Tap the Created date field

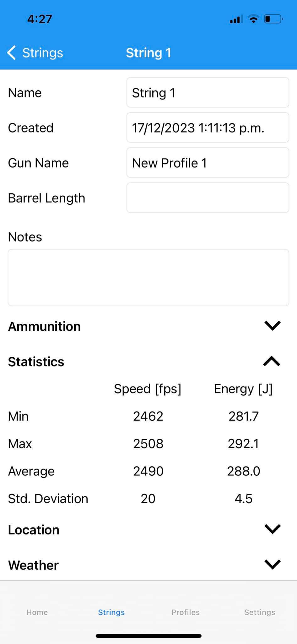[x=208, y=128]
